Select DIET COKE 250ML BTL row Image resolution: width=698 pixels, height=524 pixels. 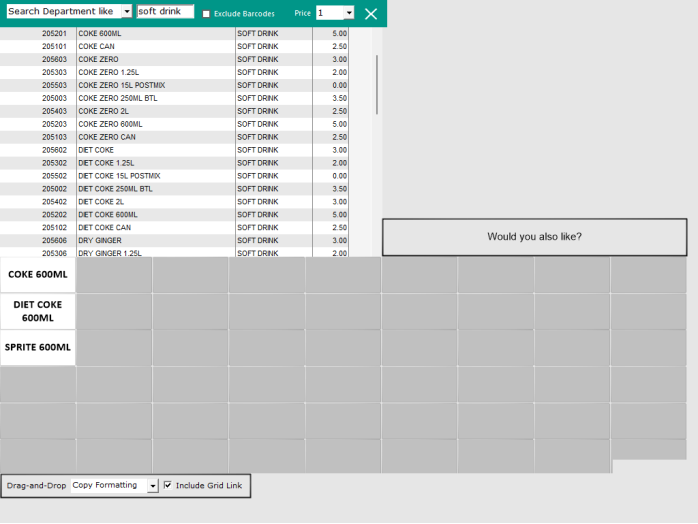coord(174,189)
